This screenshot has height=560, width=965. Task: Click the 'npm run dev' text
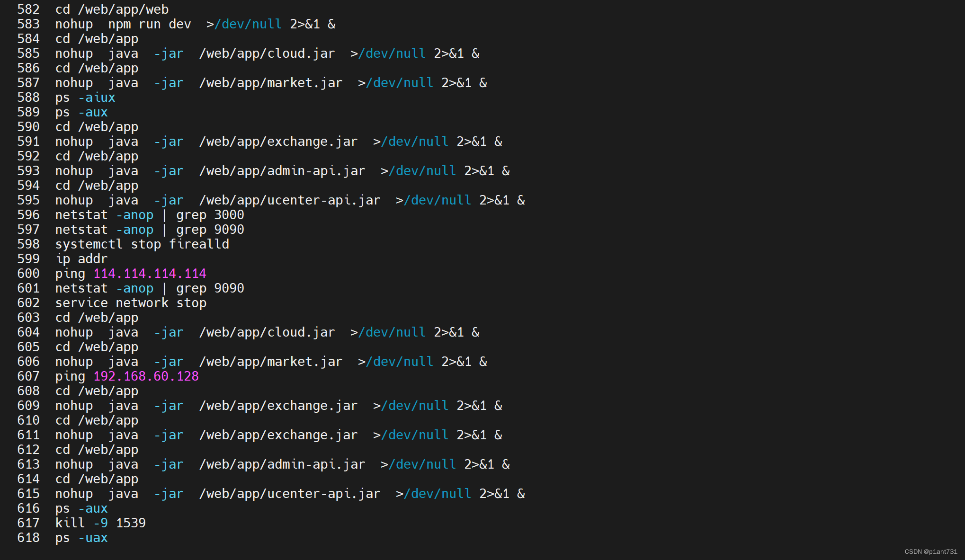point(150,24)
